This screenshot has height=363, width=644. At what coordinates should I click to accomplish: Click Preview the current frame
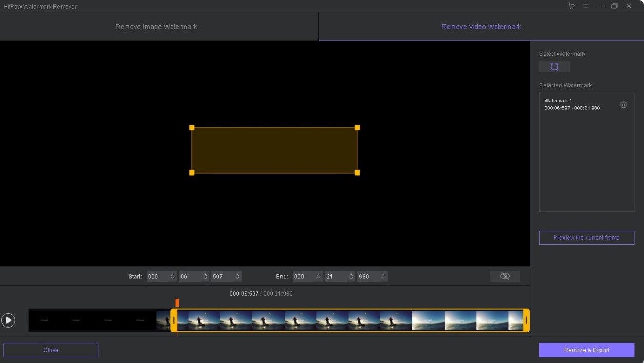[587, 237]
